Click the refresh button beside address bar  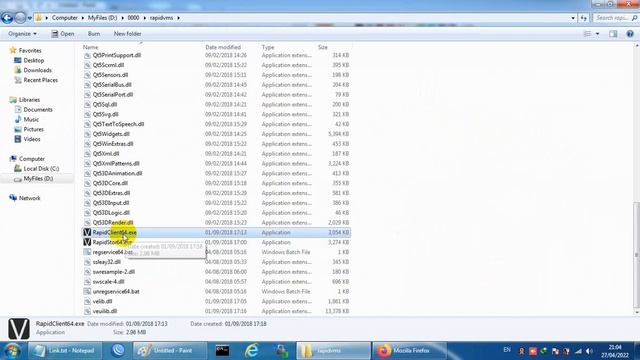(x=584, y=18)
